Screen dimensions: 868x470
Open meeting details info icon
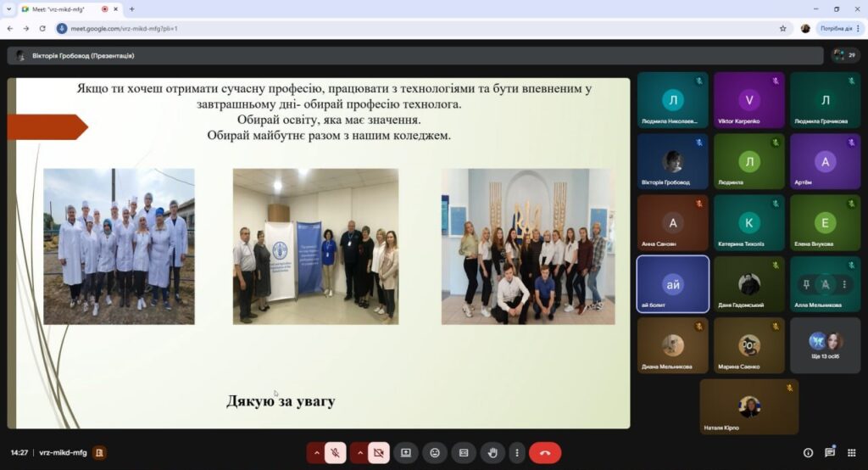tap(808, 453)
